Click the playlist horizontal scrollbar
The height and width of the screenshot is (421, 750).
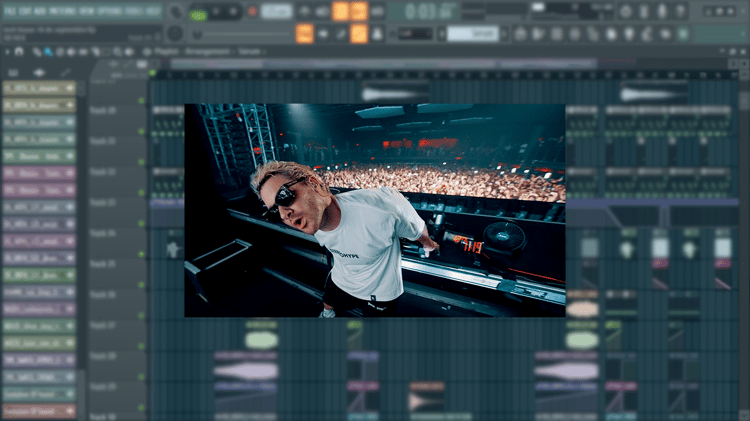click(x=384, y=63)
